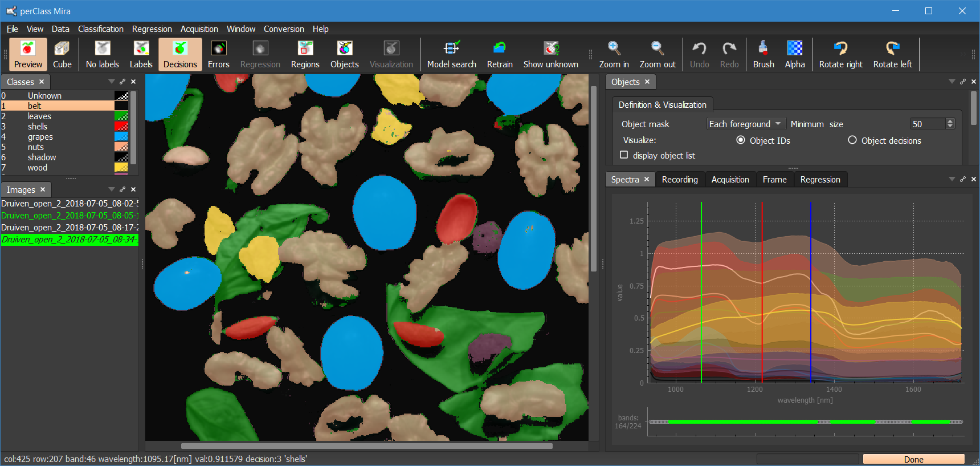Viewport: 980px width, 466px height.
Task: Select the Model search tool
Action: tap(451, 55)
